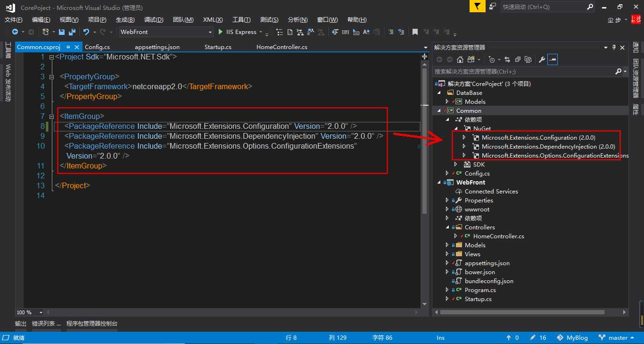Open the 编辑(E) menu

pos(41,20)
